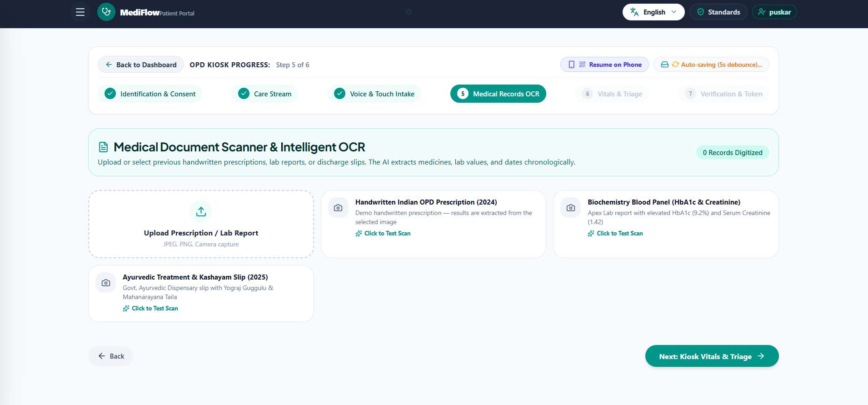Click the Back button at bottom

click(x=111, y=356)
